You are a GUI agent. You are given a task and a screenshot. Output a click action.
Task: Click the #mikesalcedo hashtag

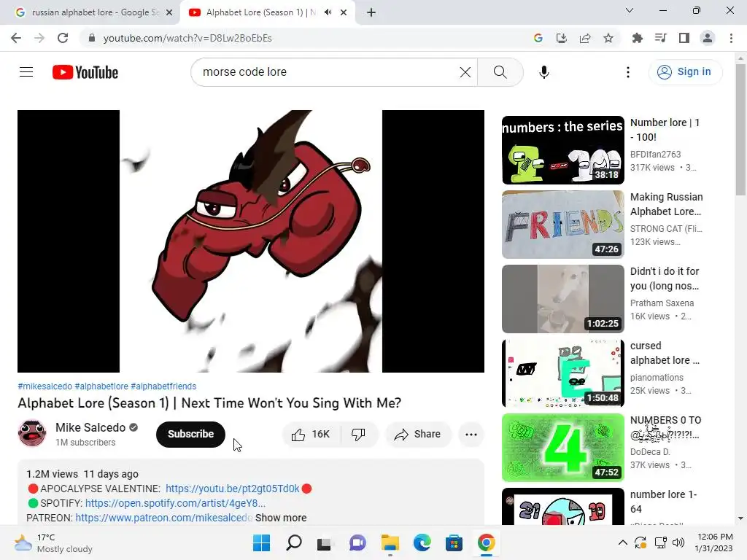pos(44,386)
